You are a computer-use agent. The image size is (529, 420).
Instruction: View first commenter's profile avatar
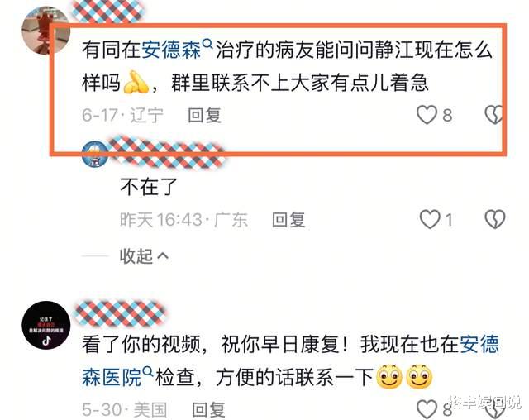click(x=45, y=31)
